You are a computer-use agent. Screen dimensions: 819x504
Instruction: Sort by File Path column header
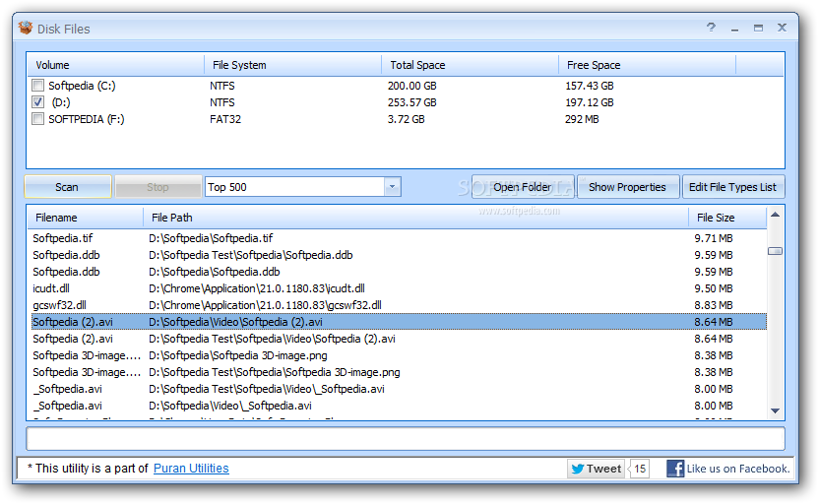pos(415,218)
